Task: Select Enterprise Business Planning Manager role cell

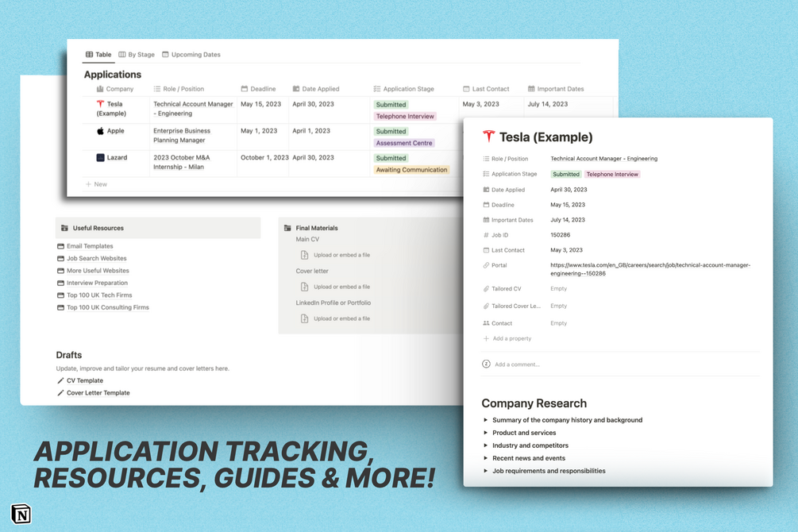Action: tap(182, 136)
